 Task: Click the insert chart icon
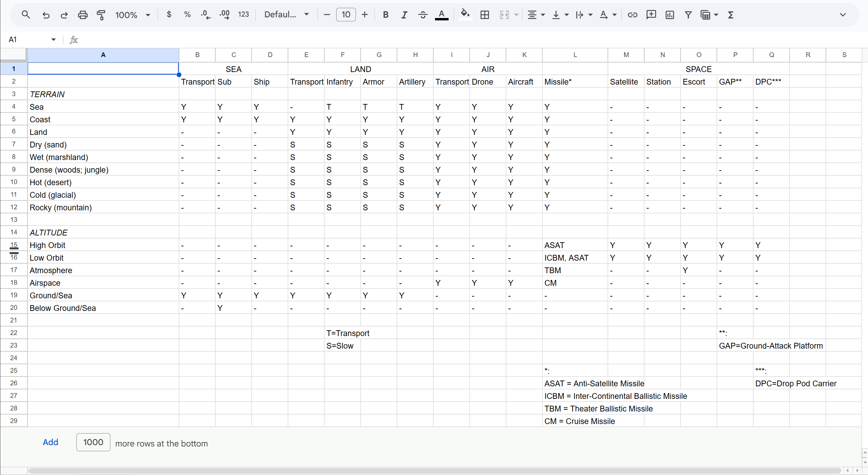tap(670, 15)
